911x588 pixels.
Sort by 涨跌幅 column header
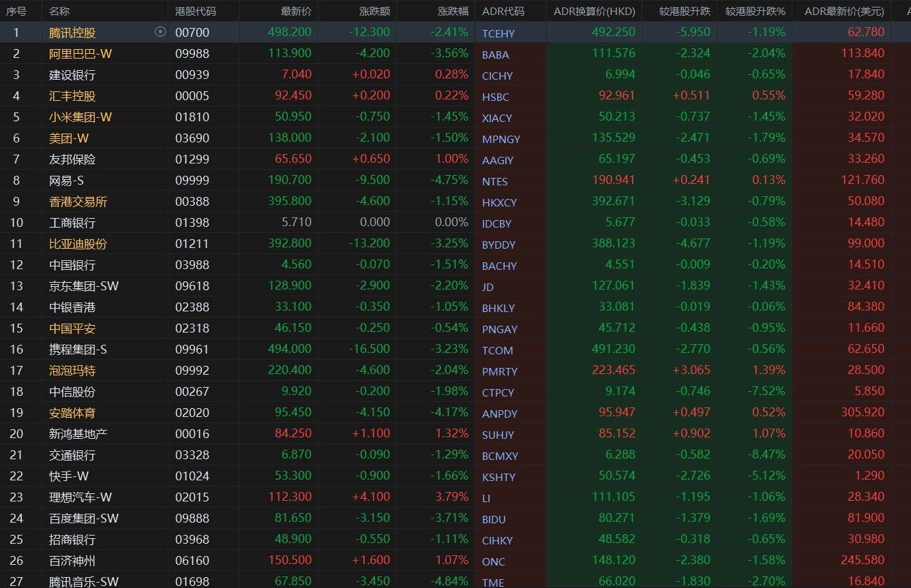tap(453, 11)
